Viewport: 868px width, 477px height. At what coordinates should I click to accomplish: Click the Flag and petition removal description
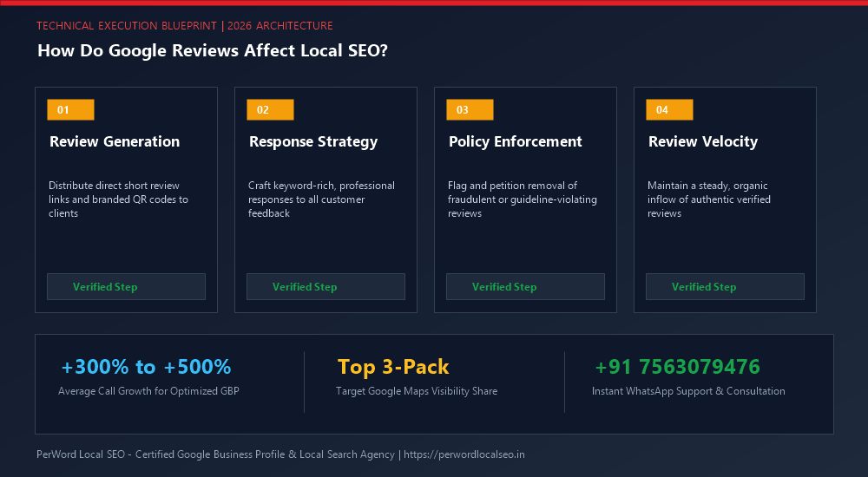(522, 199)
